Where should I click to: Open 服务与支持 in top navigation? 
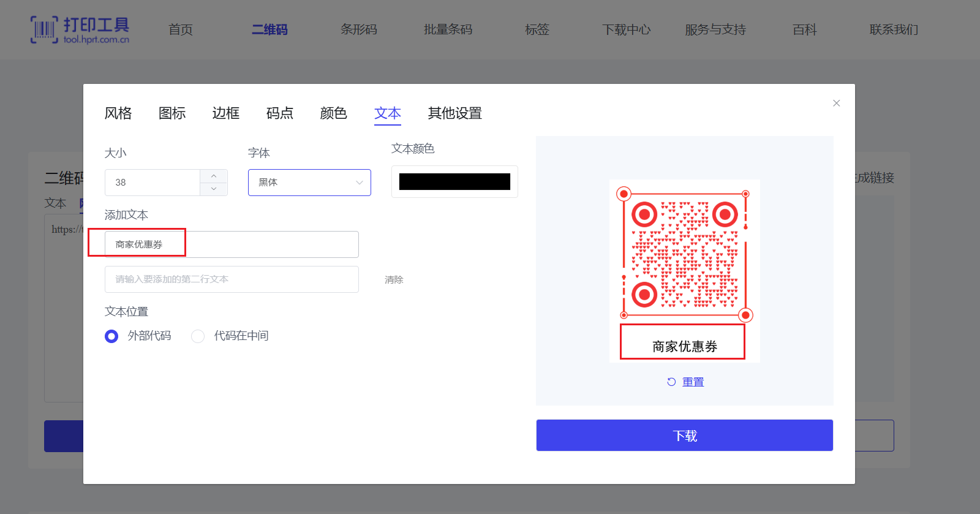tap(715, 29)
